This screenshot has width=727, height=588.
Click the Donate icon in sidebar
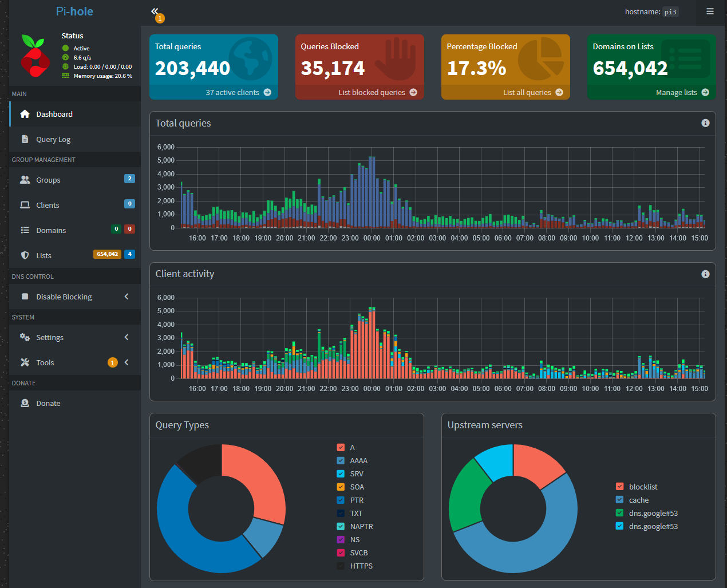(25, 403)
